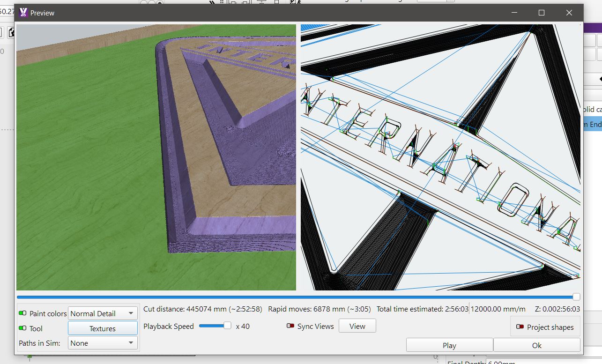Screen dimensions: 602x364
Task: Click the View button
Action: tap(357, 326)
